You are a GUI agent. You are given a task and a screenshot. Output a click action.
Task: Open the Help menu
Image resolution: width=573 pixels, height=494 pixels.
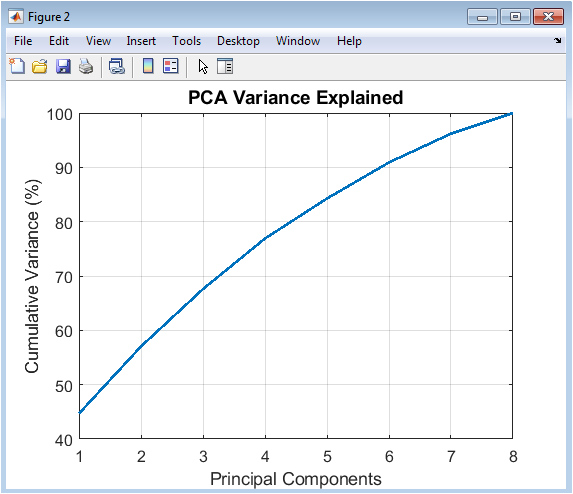point(349,41)
